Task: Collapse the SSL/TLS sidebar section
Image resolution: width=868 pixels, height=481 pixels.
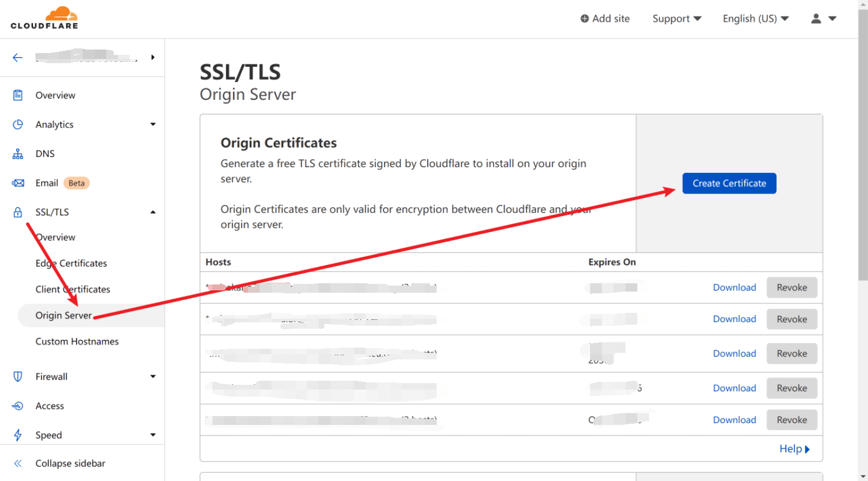Action: tap(153, 212)
